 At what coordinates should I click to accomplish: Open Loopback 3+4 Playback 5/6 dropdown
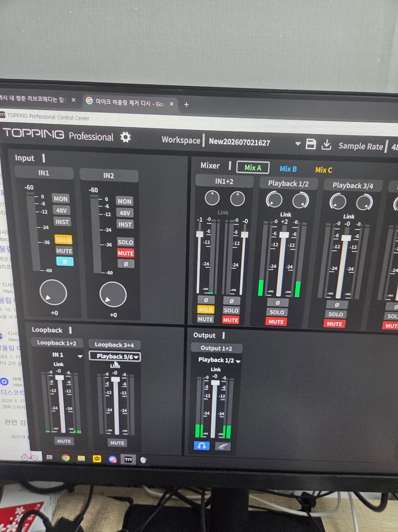(x=114, y=356)
